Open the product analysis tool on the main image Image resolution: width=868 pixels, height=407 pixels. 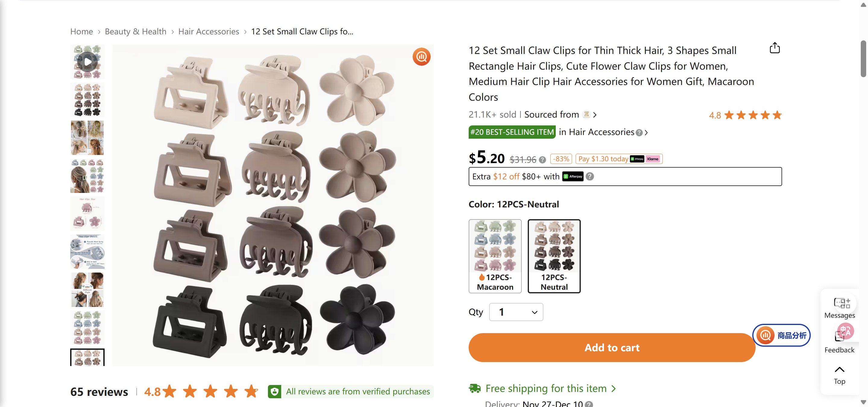421,57
